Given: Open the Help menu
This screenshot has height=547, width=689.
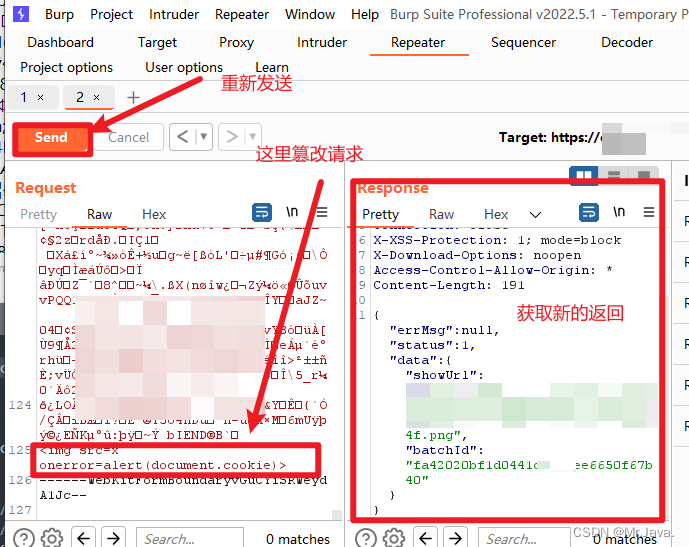Looking at the screenshot, I should pos(365,14).
